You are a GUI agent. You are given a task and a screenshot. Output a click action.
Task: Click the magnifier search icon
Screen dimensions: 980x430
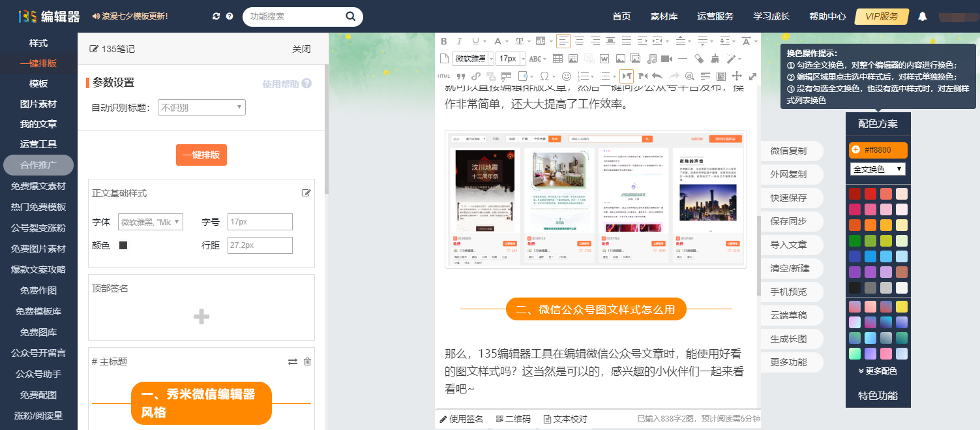[x=351, y=16]
